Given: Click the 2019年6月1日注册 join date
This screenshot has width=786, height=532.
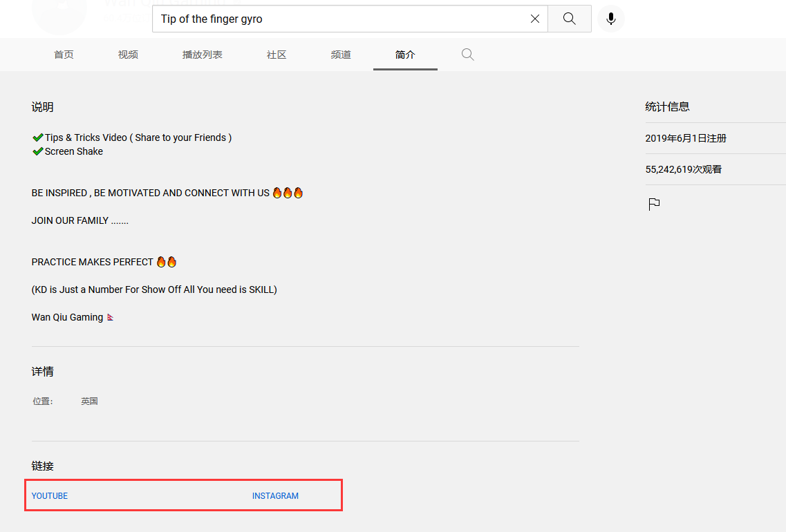Looking at the screenshot, I should [686, 138].
